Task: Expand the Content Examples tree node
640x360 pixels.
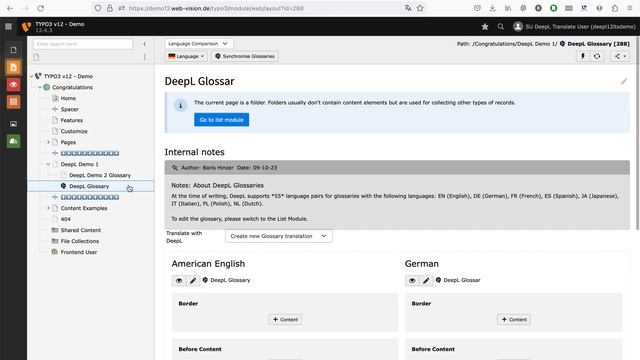Action: click(x=48, y=208)
